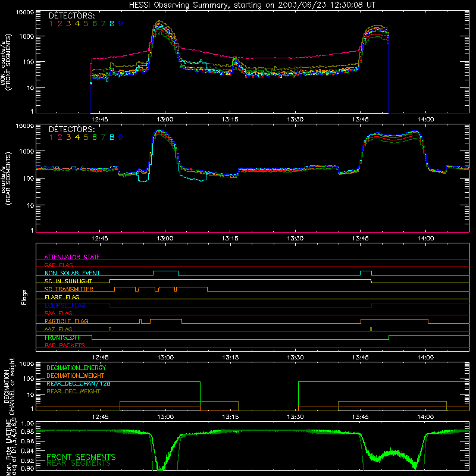This screenshot has width=476, height=476.
Task: Click the REAR SEGMENTS counts/s axis title
Action: [x=5, y=178]
